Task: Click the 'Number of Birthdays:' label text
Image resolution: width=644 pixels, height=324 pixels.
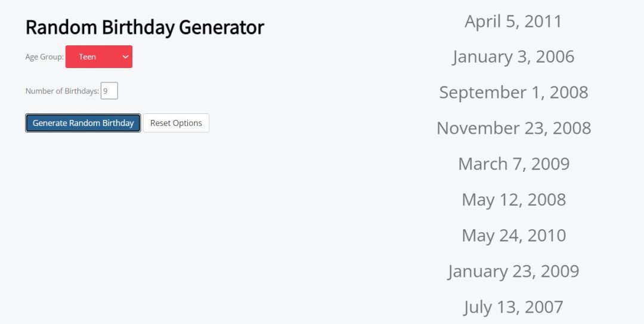Action: coord(62,91)
